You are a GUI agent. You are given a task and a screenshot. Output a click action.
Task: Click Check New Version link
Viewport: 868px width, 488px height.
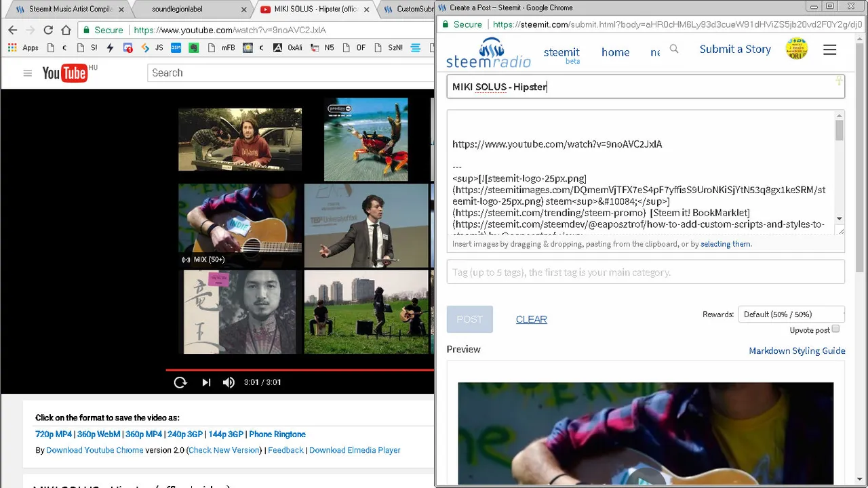tap(224, 450)
